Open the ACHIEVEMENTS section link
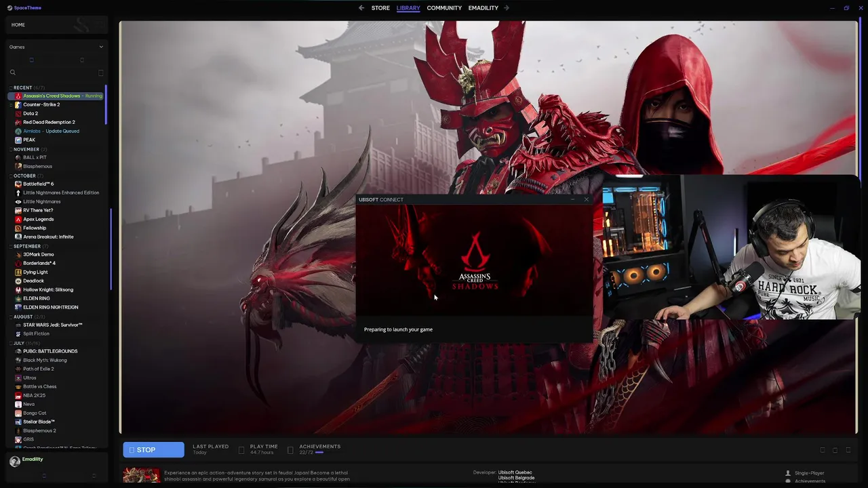The image size is (868, 488). click(x=320, y=447)
